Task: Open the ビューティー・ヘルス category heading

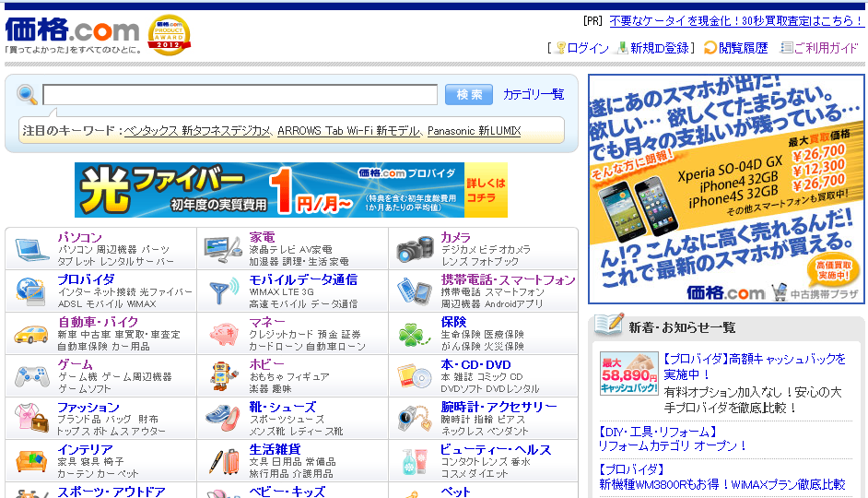Action: 496,449
